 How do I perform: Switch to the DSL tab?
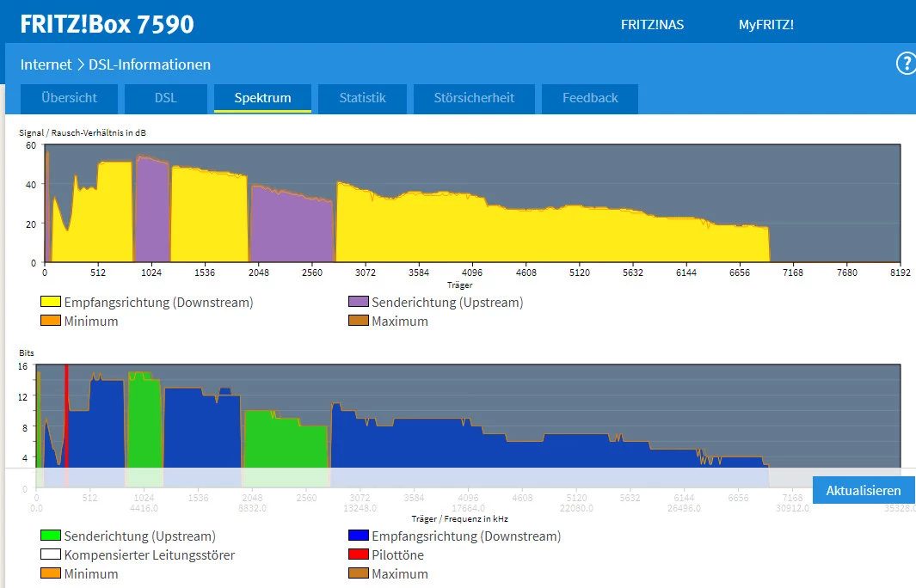pos(165,98)
